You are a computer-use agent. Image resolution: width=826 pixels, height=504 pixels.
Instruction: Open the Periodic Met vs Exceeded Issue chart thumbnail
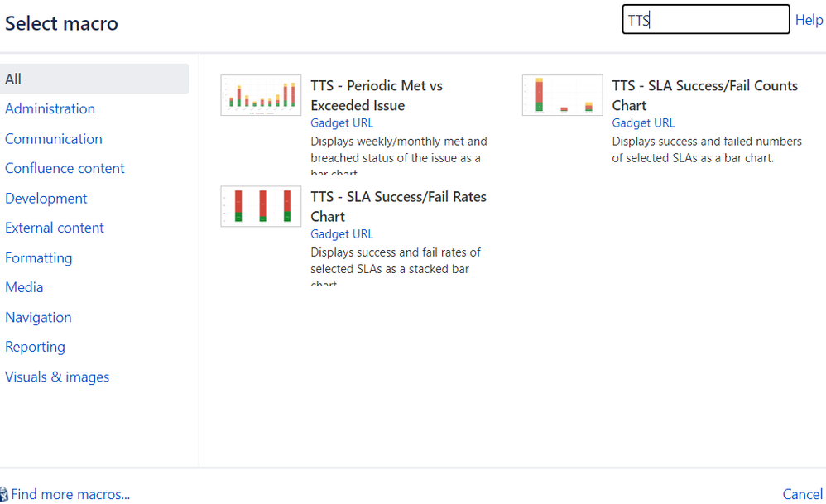point(261,95)
